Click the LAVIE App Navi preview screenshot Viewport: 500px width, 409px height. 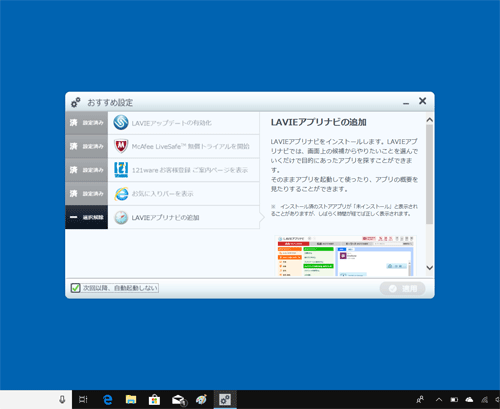(345, 256)
